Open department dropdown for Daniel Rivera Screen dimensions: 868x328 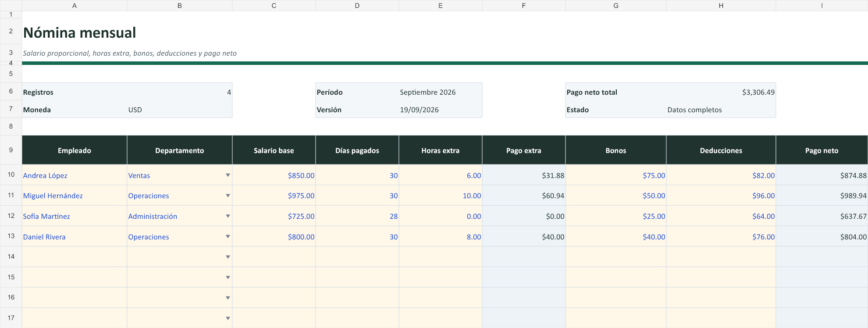228,236
